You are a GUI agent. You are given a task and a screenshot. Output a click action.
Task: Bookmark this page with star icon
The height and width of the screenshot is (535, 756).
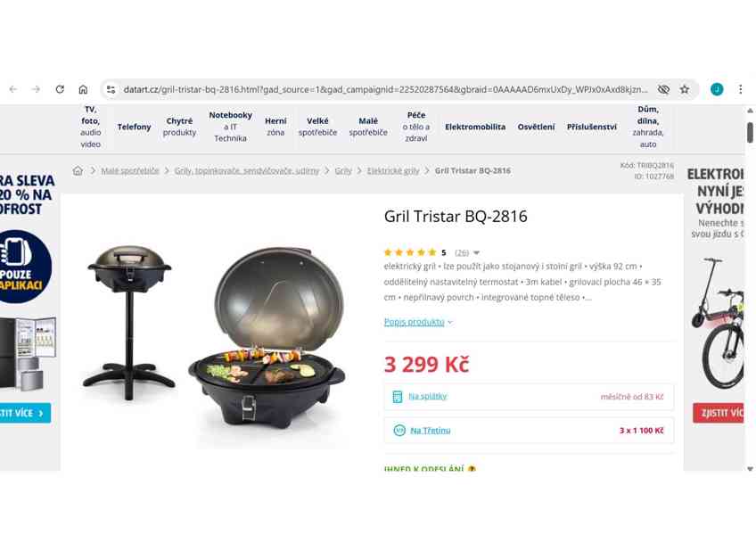pos(684,89)
